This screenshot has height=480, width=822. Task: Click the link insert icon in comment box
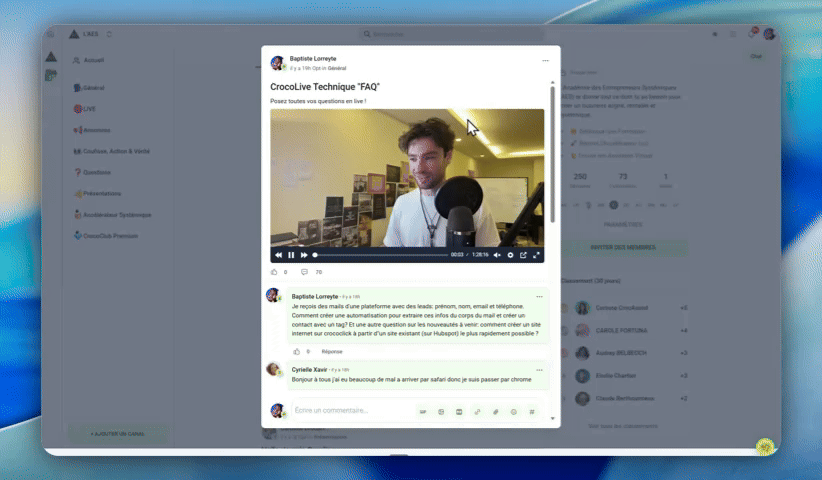click(477, 412)
